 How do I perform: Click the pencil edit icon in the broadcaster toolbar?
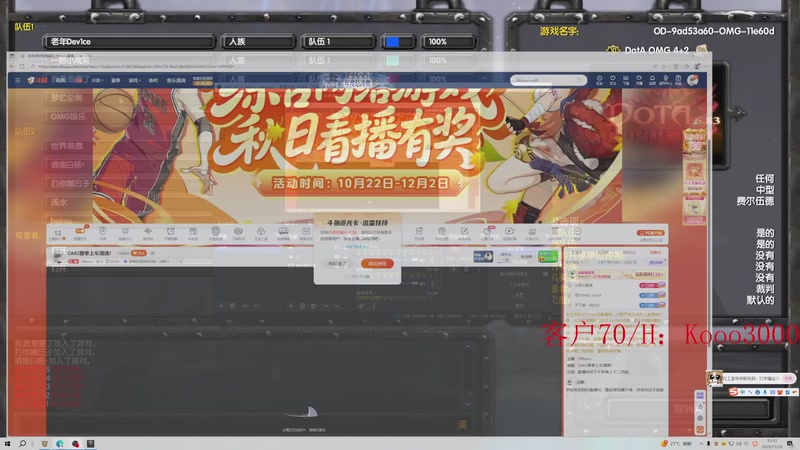pos(464,233)
